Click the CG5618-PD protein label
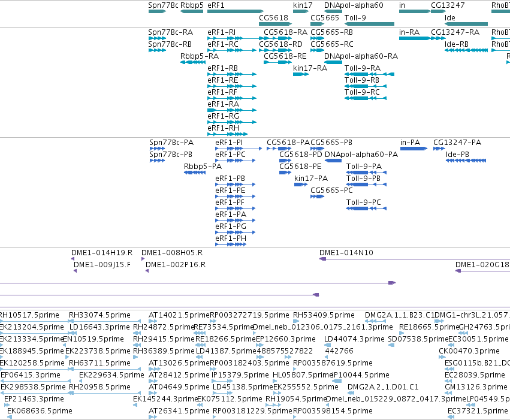This screenshot has width=510, height=420. (x=301, y=155)
